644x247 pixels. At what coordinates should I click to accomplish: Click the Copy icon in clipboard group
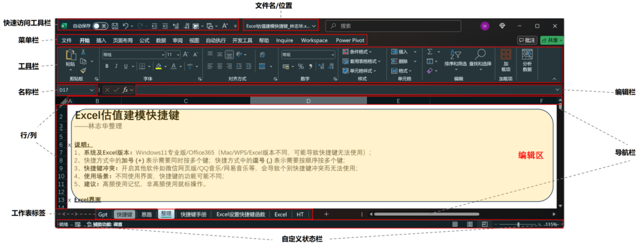[x=83, y=61]
